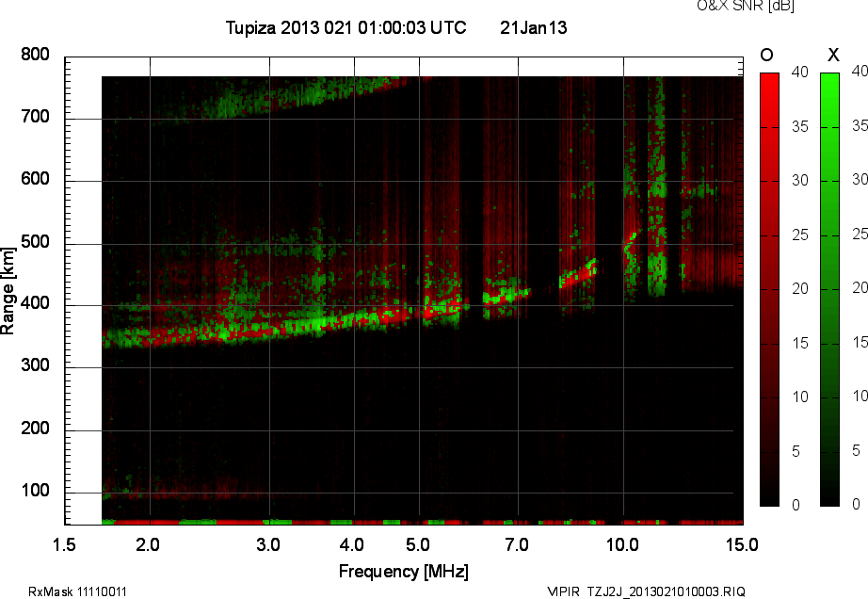The image size is (868, 599).
Task: Click the 0 dB label of O colorbar
Action: [796, 505]
